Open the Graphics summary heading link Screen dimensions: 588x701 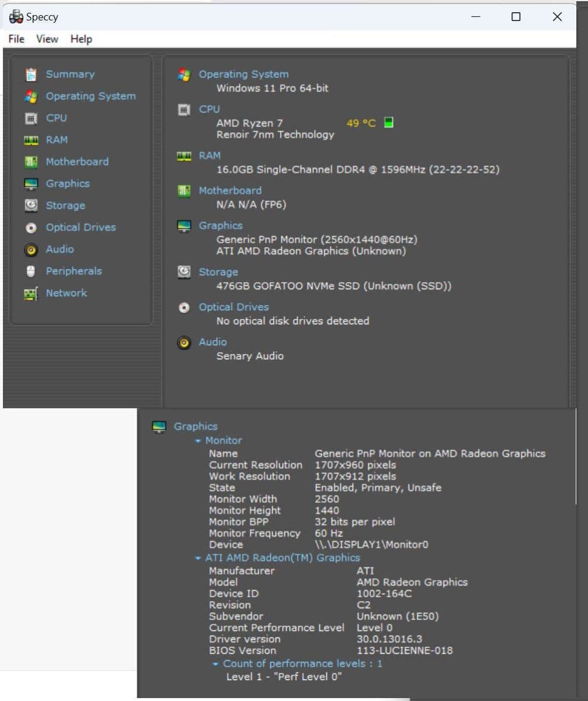(220, 225)
